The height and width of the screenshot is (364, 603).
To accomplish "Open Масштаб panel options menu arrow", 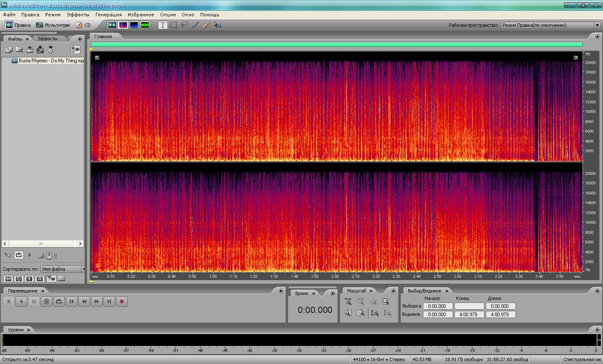I will [x=393, y=291].
